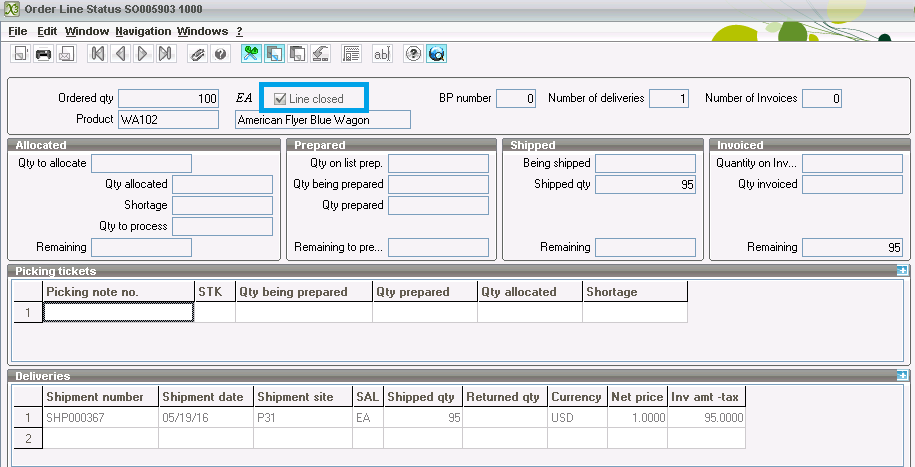This screenshot has width=915, height=467.
Task: Toggle the Line closed checkbox
Action: (x=280, y=99)
